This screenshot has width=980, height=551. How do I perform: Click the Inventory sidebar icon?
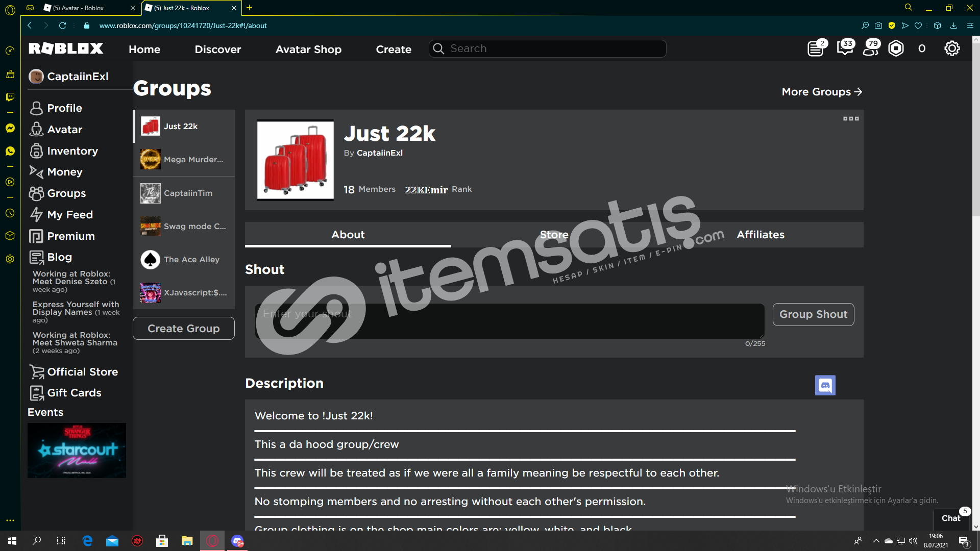pos(36,151)
